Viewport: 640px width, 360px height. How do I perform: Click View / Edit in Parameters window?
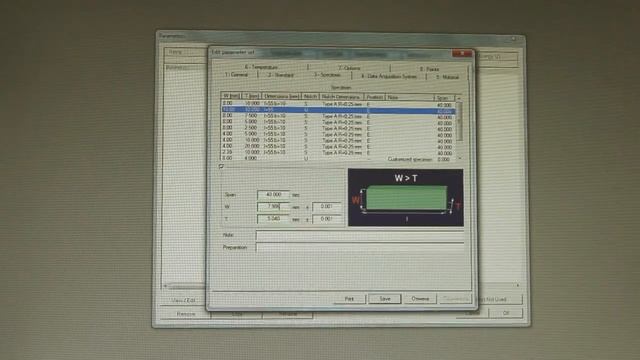coord(184,300)
